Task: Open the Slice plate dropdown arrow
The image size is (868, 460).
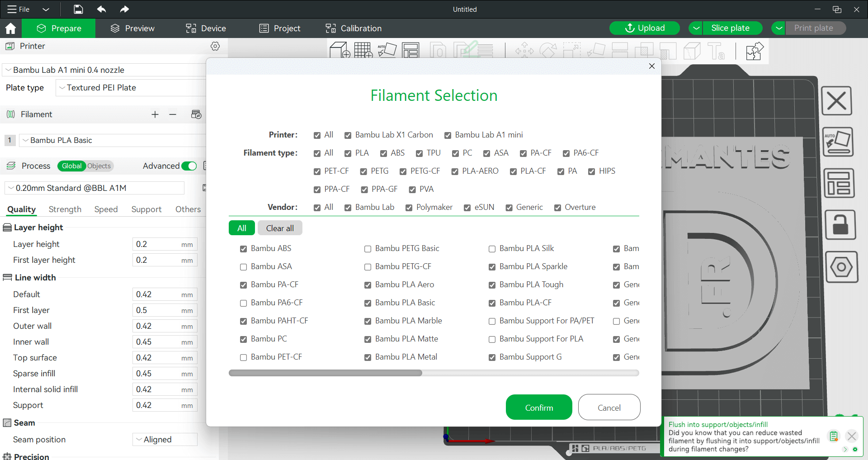Action: click(696, 28)
